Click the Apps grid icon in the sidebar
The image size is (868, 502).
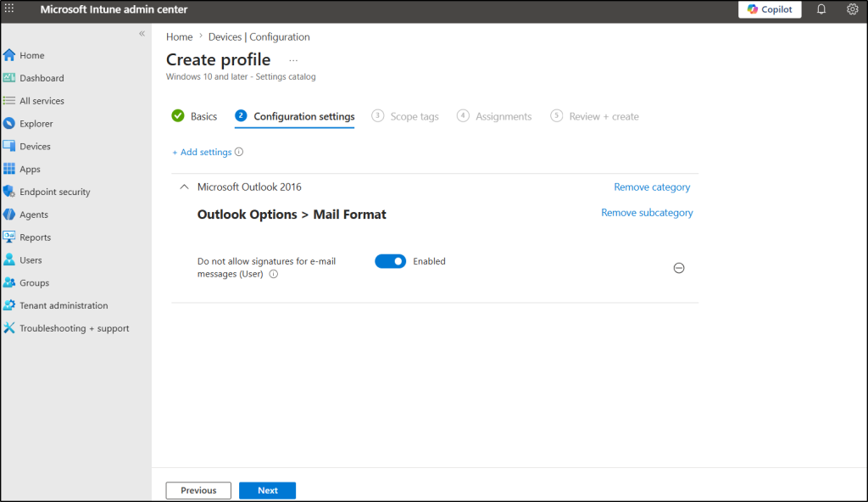point(9,169)
